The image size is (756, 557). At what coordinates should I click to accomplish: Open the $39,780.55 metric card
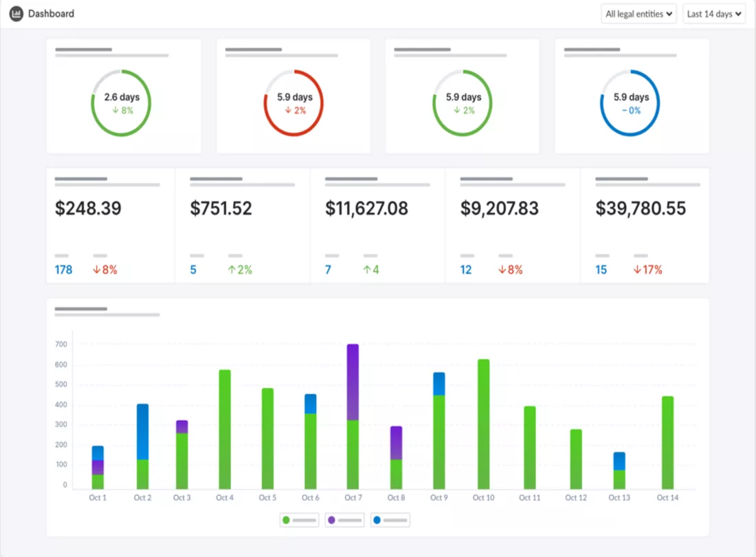645,226
